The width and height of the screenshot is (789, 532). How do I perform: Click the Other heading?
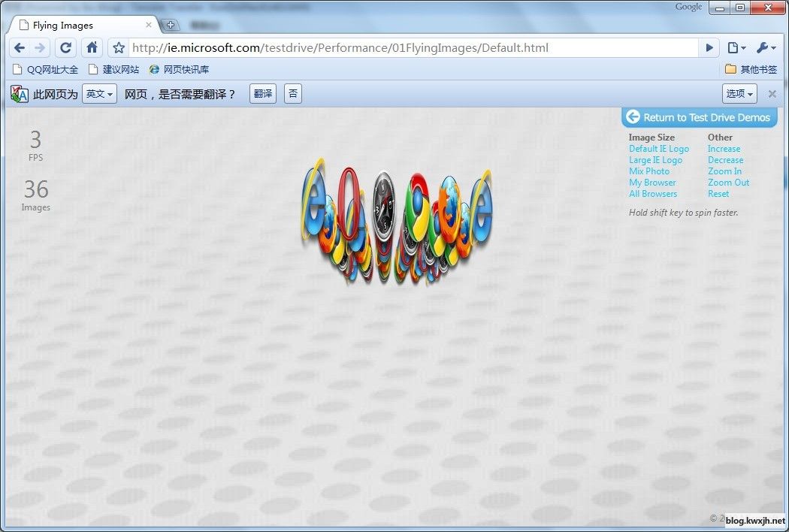coord(720,138)
